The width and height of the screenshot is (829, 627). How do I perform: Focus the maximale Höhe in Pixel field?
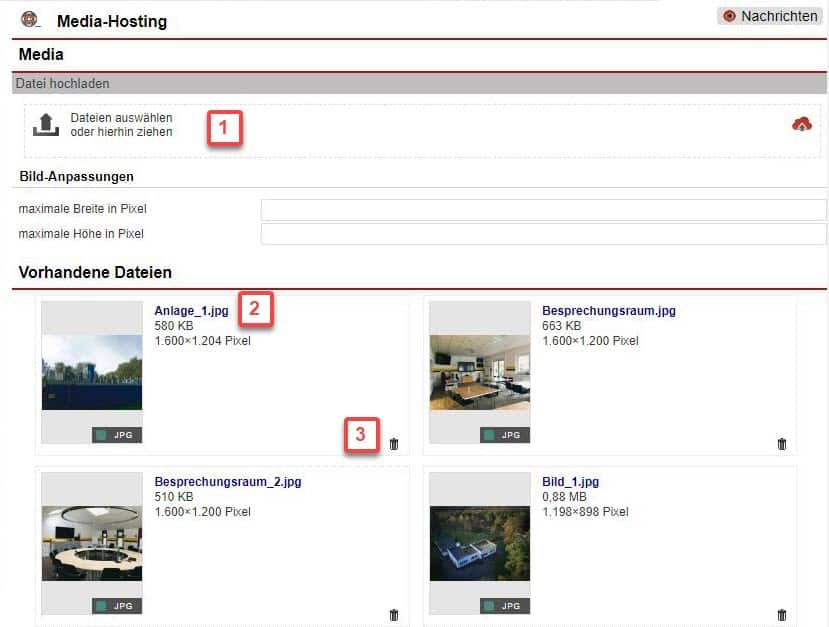pyautogui.click(x=543, y=234)
